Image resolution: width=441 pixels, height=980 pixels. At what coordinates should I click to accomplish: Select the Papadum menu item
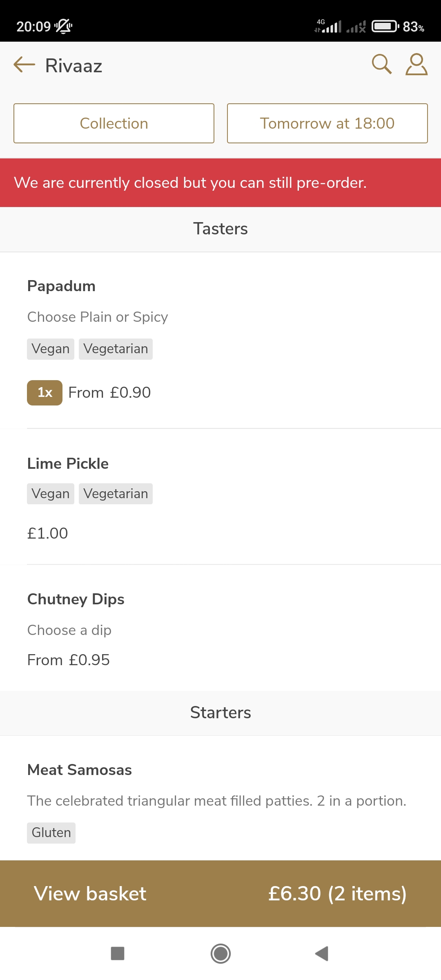tap(61, 286)
